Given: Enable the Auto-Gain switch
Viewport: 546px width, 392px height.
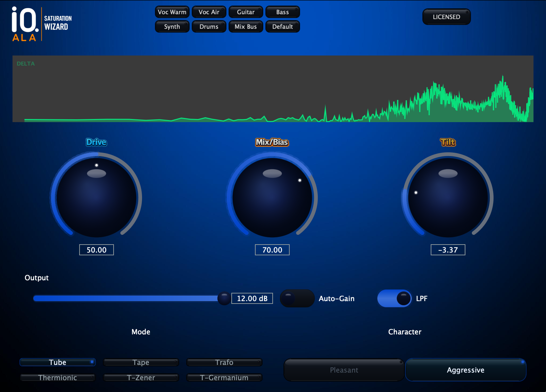Looking at the screenshot, I should point(297,298).
